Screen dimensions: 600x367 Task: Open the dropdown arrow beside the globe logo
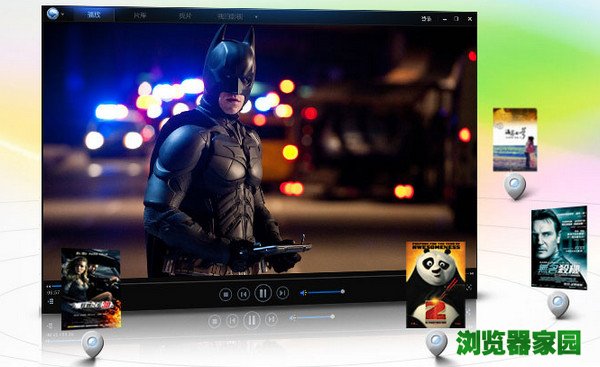[62, 15]
